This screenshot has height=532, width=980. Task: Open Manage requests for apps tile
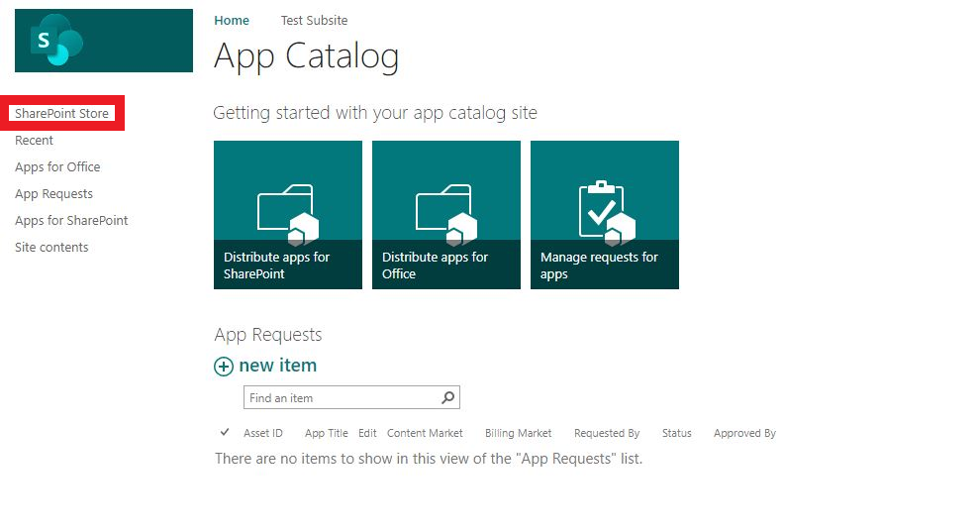click(604, 215)
